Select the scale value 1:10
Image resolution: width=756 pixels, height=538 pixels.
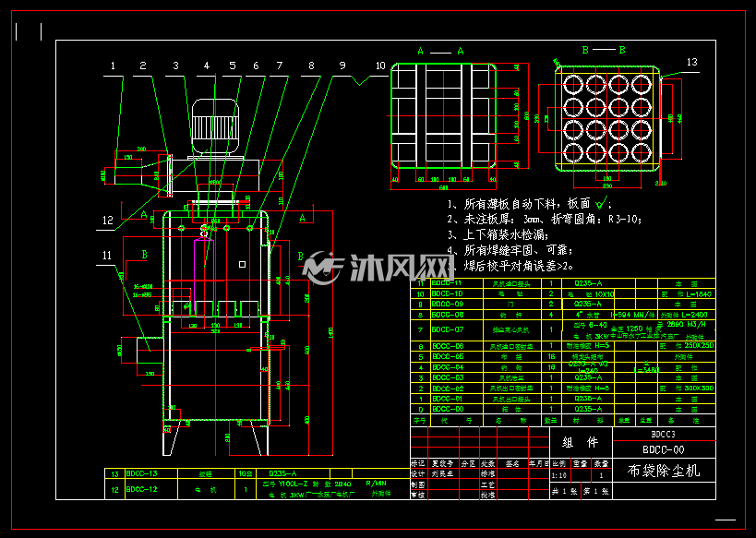(558, 475)
